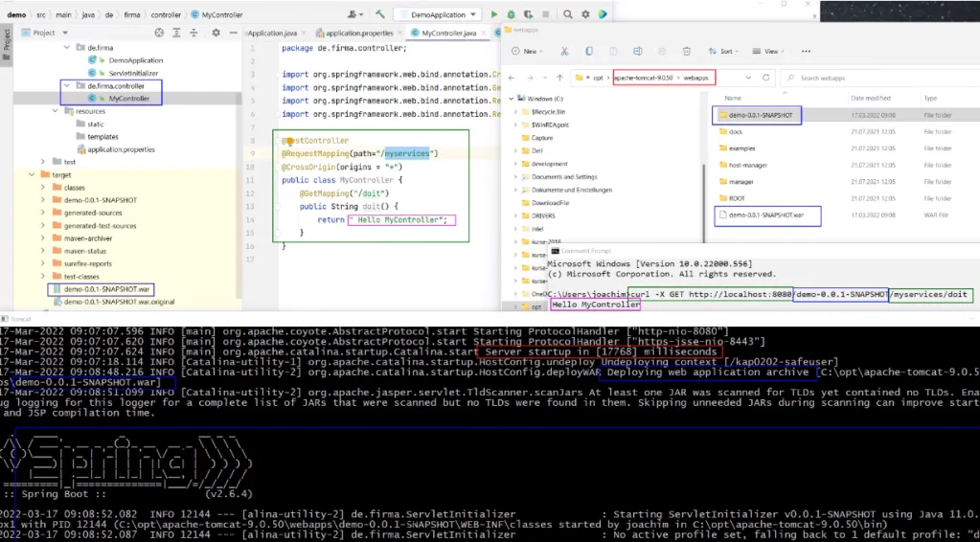Refresh the webapps folder in Explorer
This screenshot has width=980, height=542.
click(765, 79)
